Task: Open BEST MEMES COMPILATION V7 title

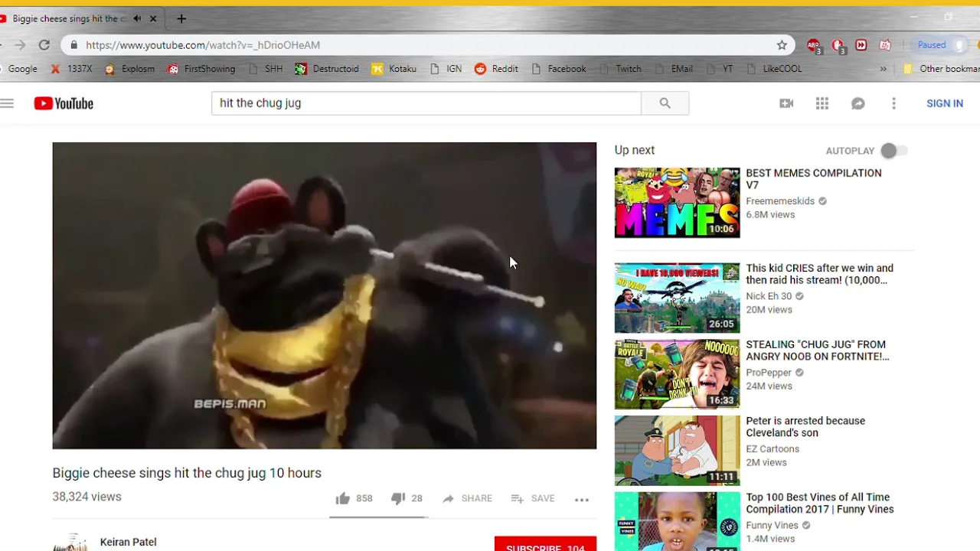Action: [814, 179]
